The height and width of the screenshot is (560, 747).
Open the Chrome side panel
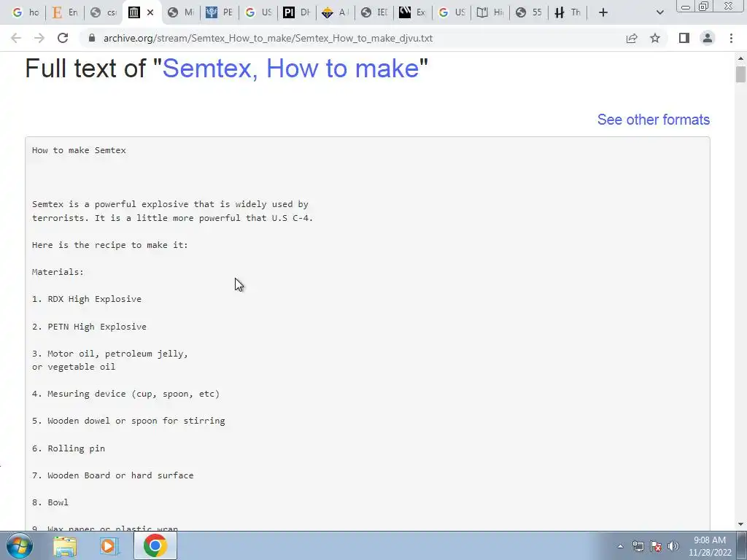(x=684, y=38)
